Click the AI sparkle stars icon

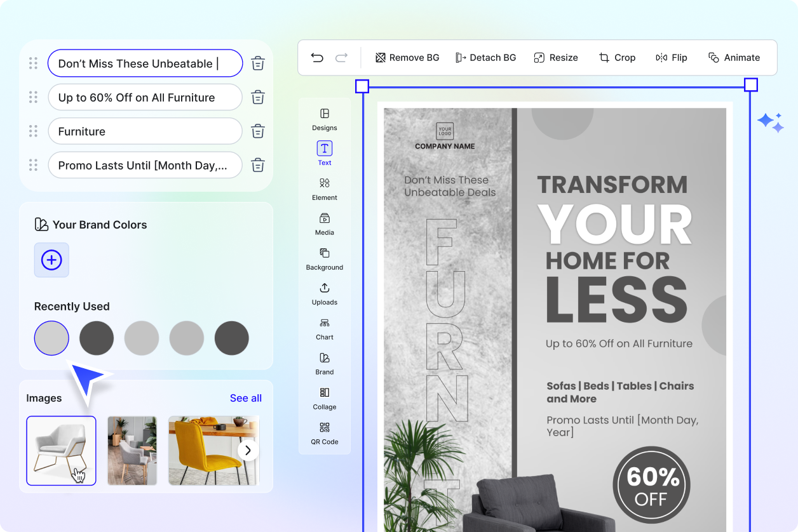770,123
